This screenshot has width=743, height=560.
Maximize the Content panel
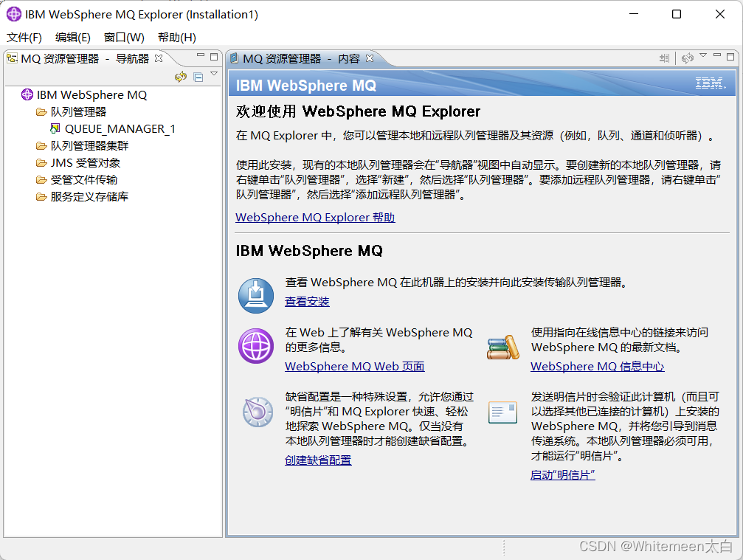coord(730,57)
